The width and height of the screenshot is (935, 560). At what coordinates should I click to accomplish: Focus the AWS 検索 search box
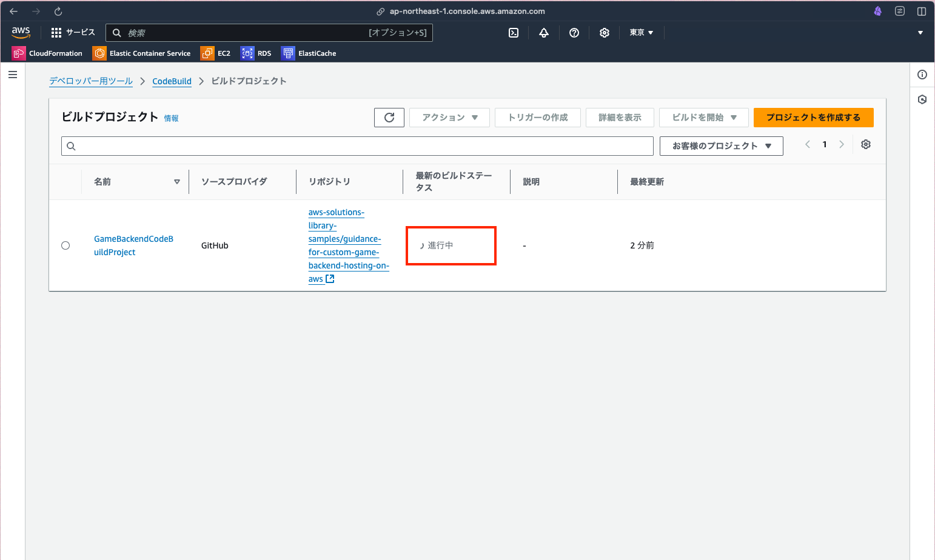[269, 33]
